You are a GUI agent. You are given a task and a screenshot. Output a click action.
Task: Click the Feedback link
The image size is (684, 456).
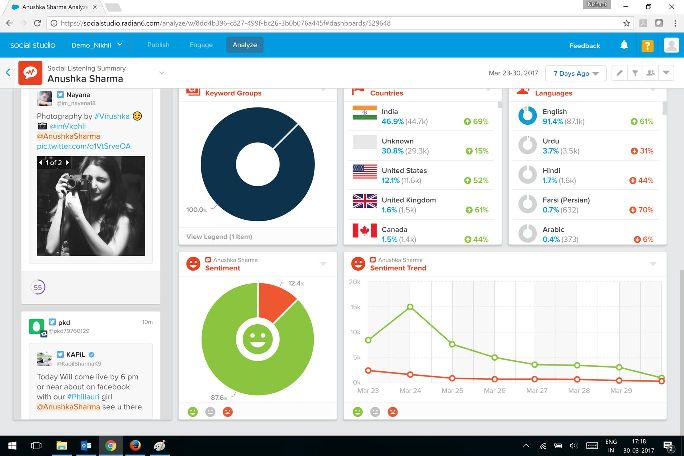pyautogui.click(x=585, y=45)
